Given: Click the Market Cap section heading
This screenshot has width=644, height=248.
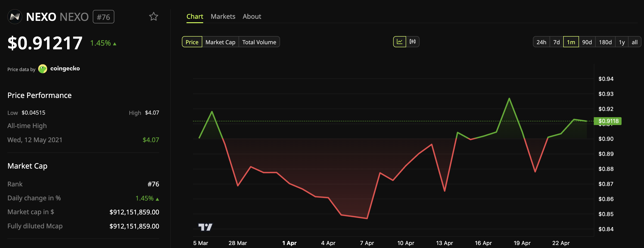Looking at the screenshot, I should point(28,166).
